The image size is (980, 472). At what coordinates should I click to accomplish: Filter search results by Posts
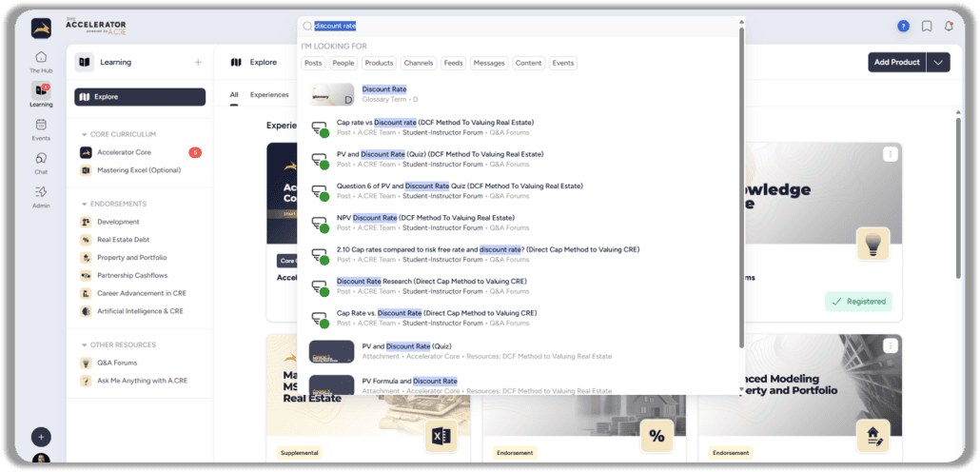[313, 63]
